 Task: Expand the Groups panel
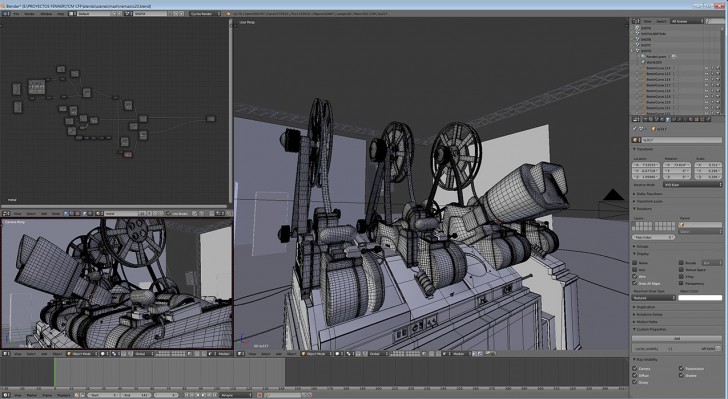click(641, 246)
